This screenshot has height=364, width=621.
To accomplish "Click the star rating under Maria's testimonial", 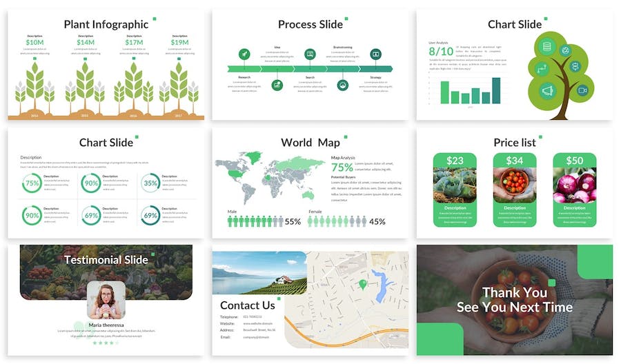I will pyautogui.click(x=105, y=343).
